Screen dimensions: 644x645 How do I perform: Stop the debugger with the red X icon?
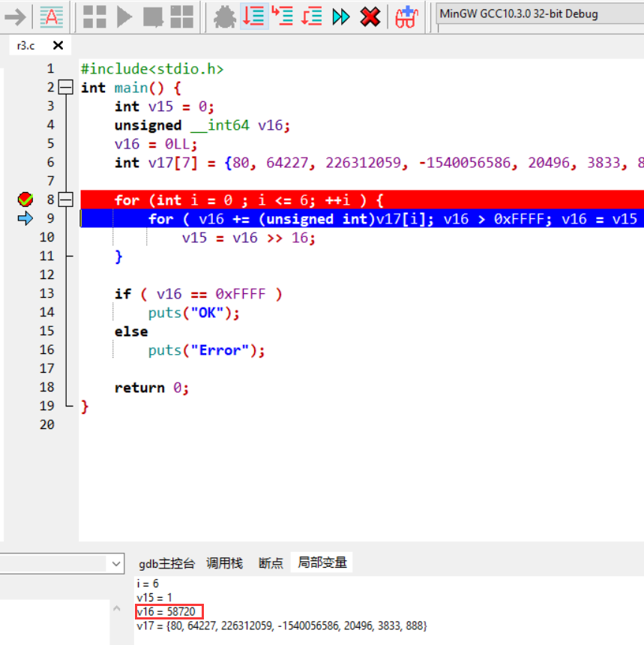(x=370, y=17)
